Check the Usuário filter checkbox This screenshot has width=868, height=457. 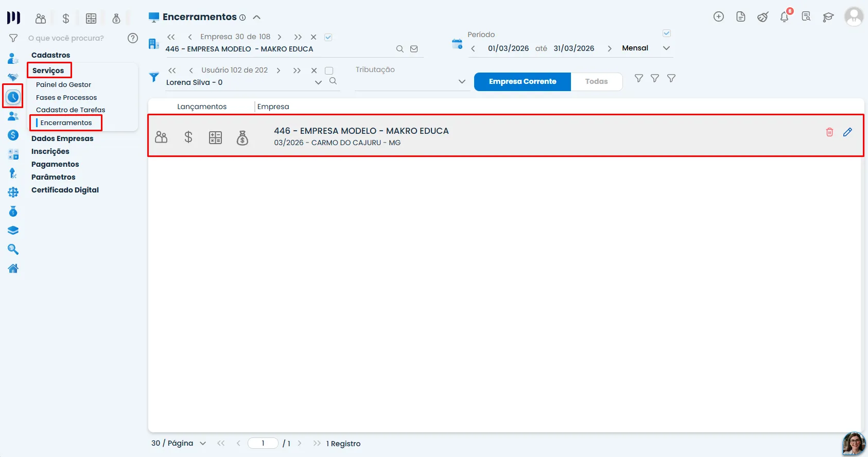329,71
